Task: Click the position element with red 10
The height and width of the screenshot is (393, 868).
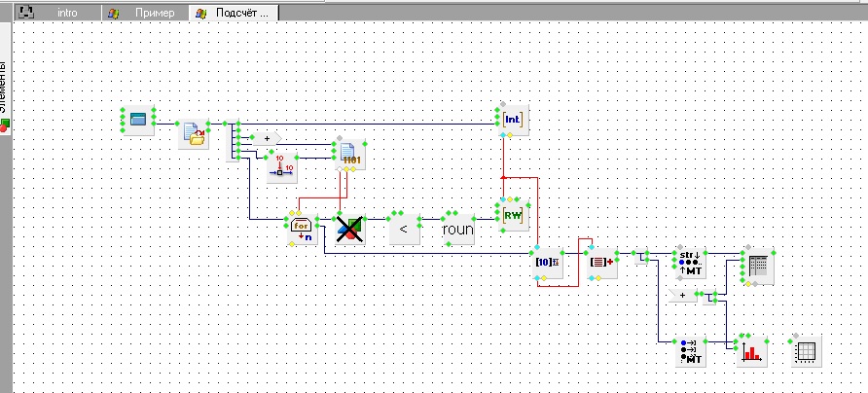Action: point(281,167)
